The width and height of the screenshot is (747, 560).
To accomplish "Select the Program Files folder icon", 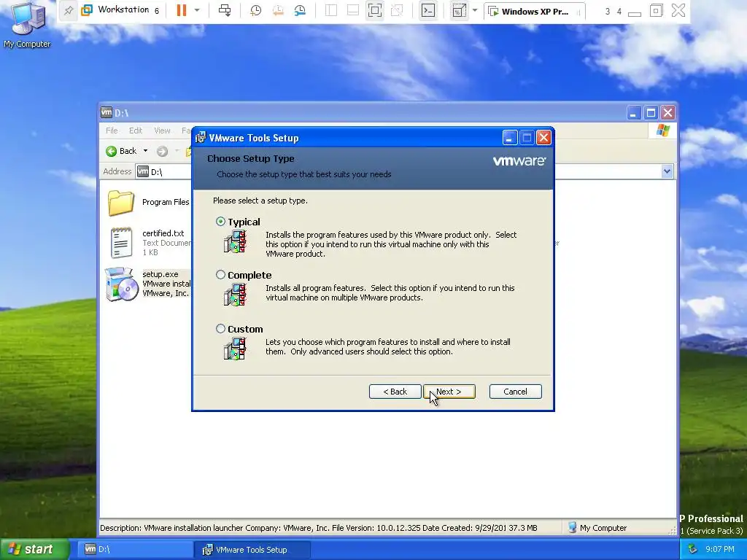I will pyautogui.click(x=120, y=203).
